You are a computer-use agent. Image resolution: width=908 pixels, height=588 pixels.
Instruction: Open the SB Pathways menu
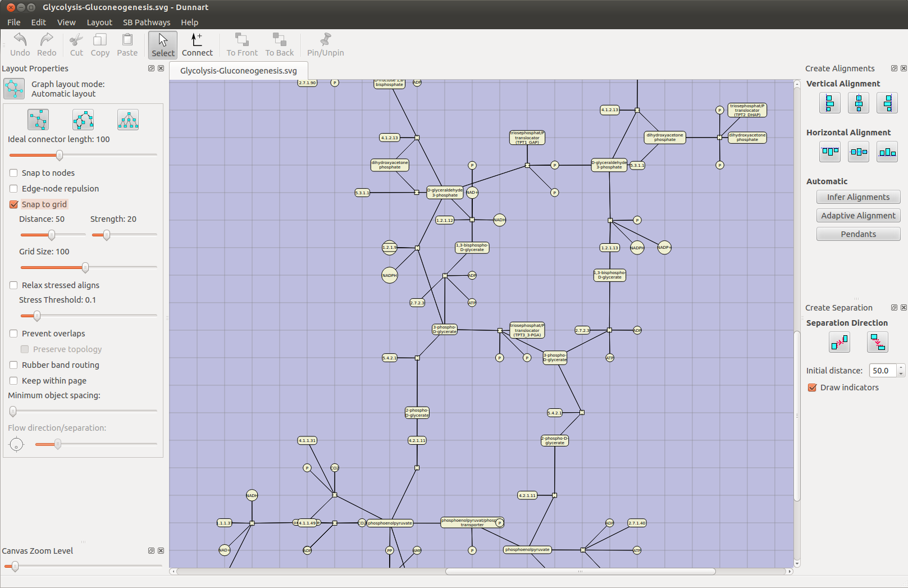[x=146, y=22]
